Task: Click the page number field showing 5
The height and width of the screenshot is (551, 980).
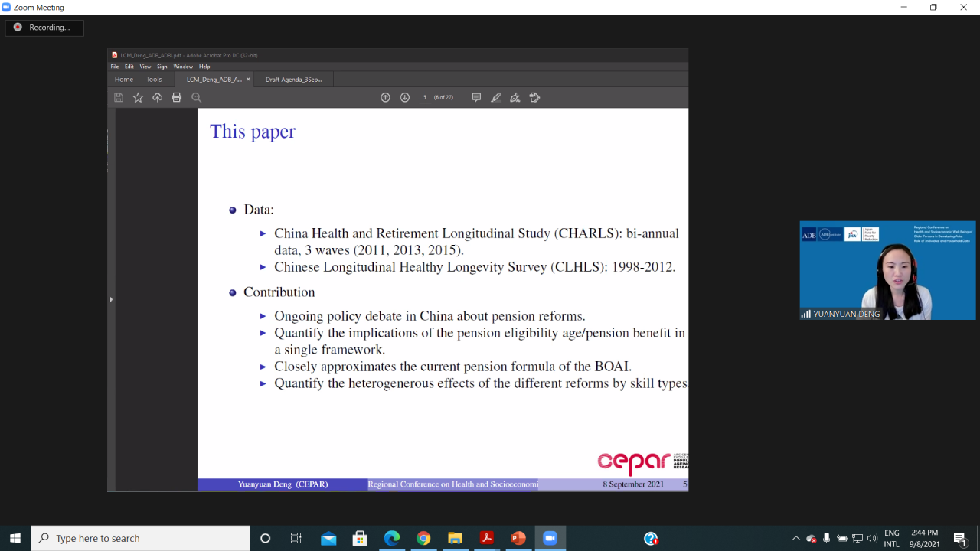Action: (x=425, y=97)
